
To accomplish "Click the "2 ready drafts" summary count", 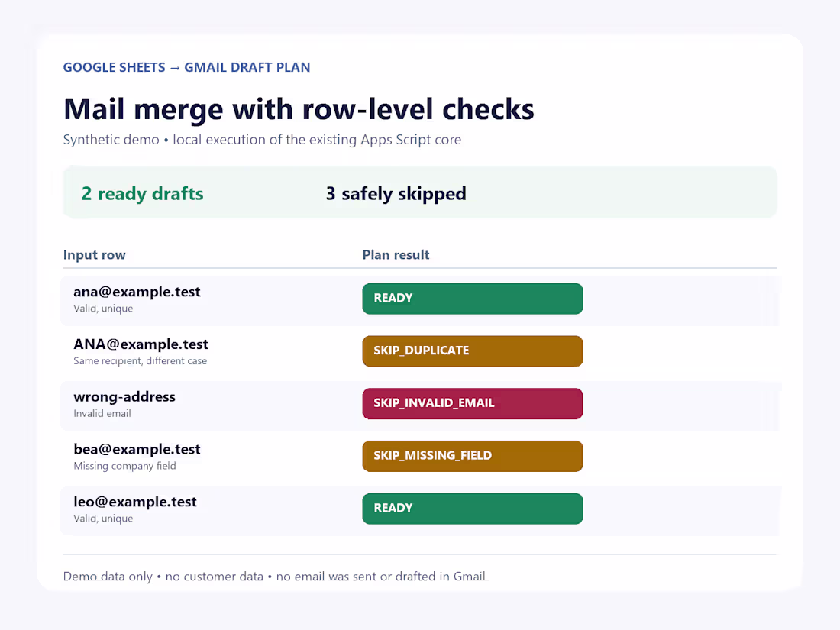I will (142, 193).
